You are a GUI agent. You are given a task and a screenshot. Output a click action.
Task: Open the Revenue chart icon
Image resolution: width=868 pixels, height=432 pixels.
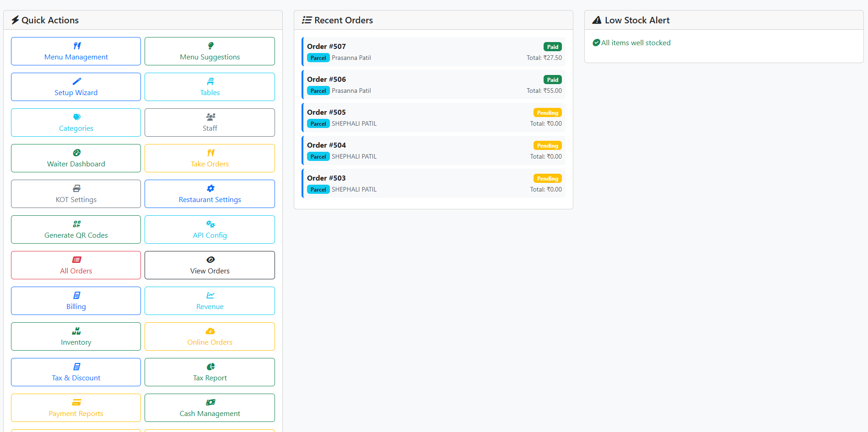(x=210, y=295)
